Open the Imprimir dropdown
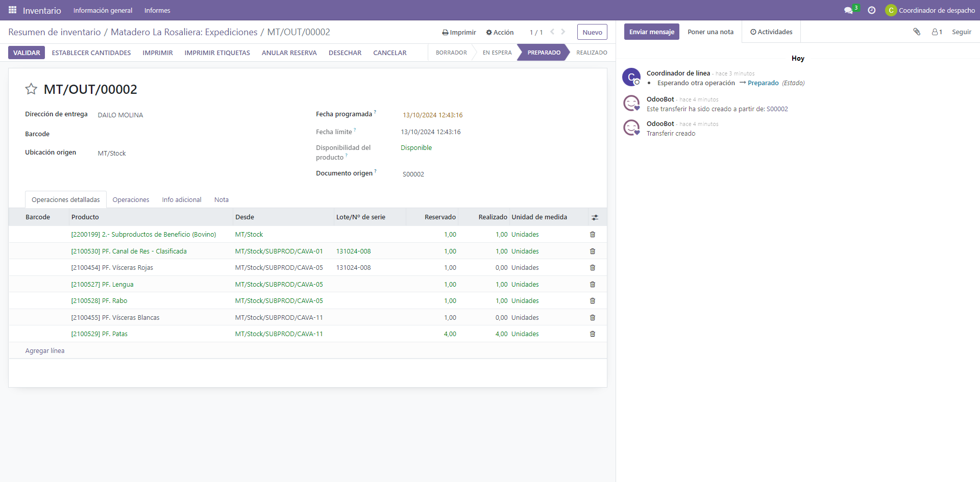This screenshot has width=980, height=482. click(x=459, y=32)
